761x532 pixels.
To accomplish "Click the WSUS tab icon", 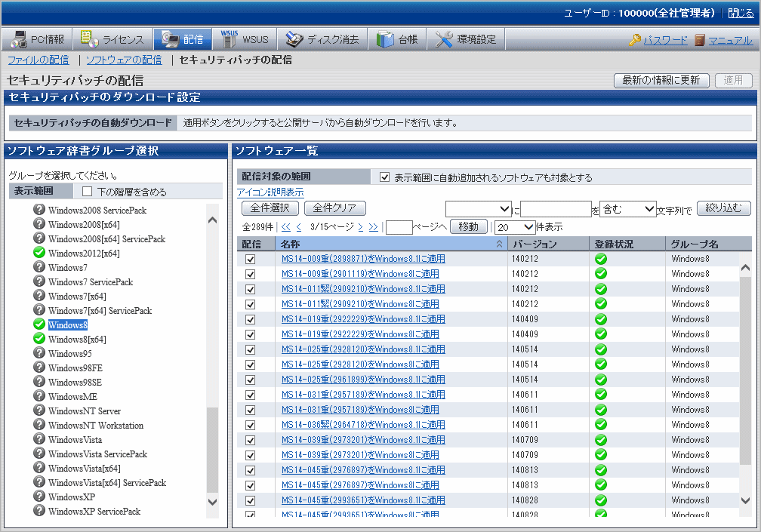I will pos(230,38).
